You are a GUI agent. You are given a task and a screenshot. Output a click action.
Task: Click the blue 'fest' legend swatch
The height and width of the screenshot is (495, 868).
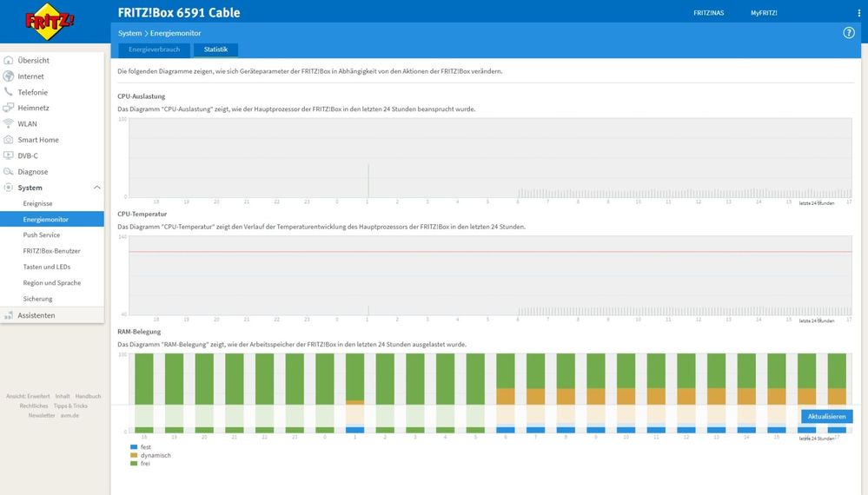pos(134,447)
